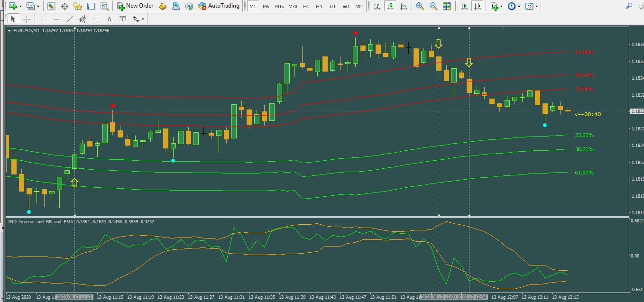Switch to H4 timeframe
The image size is (644, 302).
tap(319, 7)
